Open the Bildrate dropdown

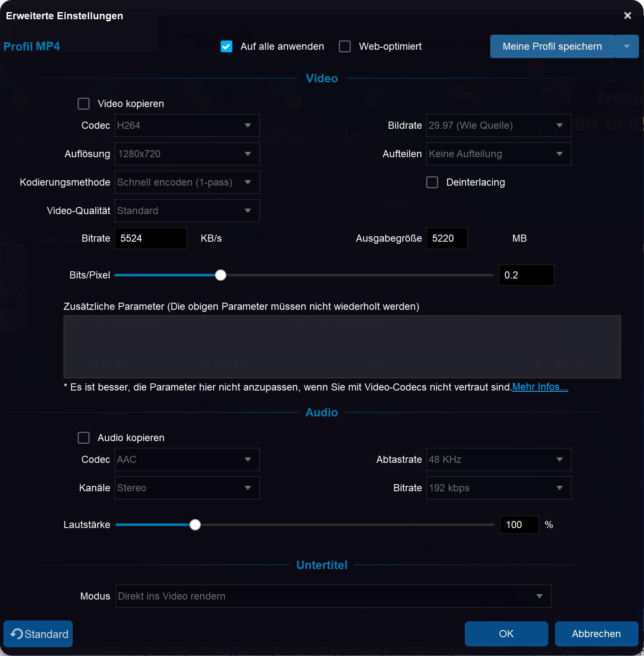coord(498,125)
